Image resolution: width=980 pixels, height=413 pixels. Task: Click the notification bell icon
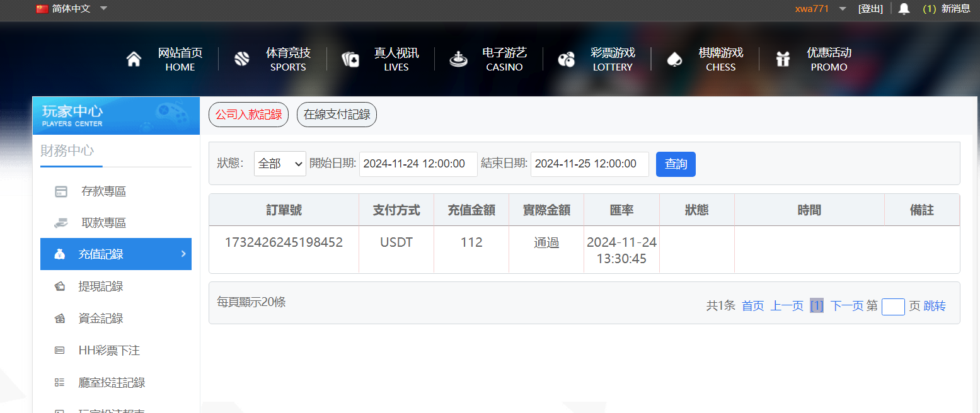point(904,9)
